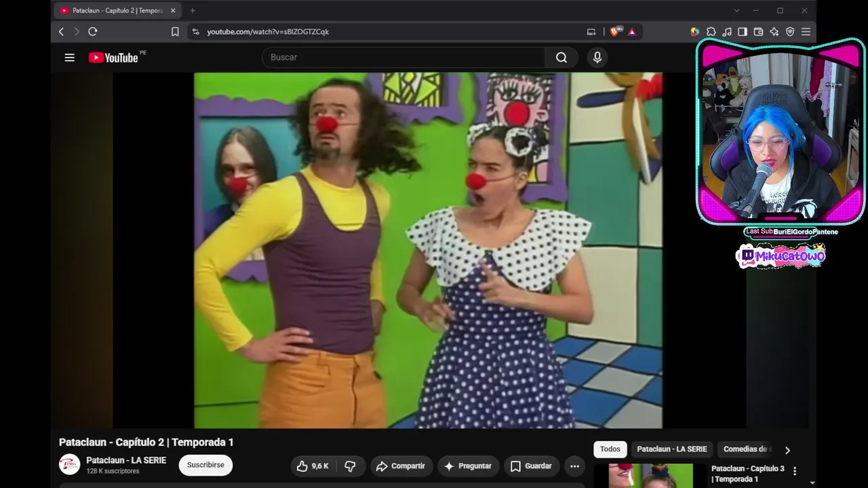Screen dimensions: 868x488
Task: Click the video title Pataclaun - Capítulo 2
Action: (x=146, y=443)
